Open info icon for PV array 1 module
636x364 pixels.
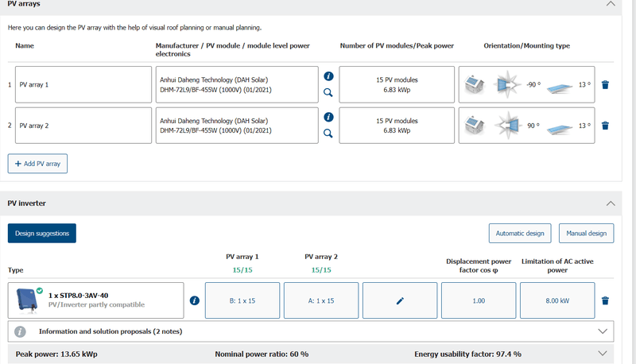(x=328, y=76)
